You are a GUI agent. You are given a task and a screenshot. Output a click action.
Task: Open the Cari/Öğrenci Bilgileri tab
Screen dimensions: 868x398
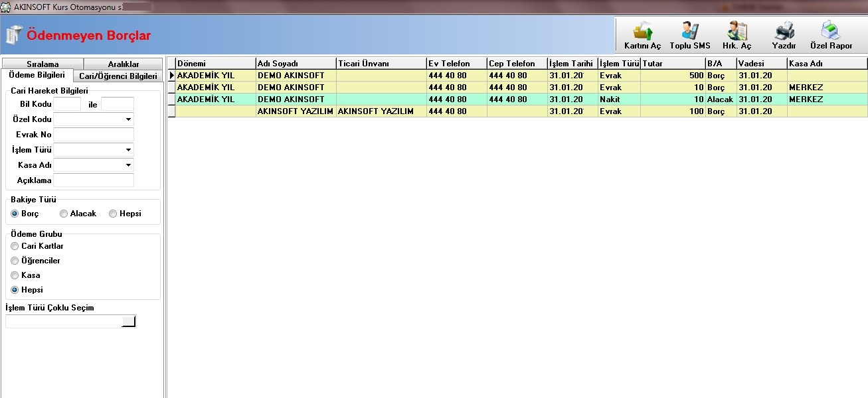pyautogui.click(x=118, y=76)
